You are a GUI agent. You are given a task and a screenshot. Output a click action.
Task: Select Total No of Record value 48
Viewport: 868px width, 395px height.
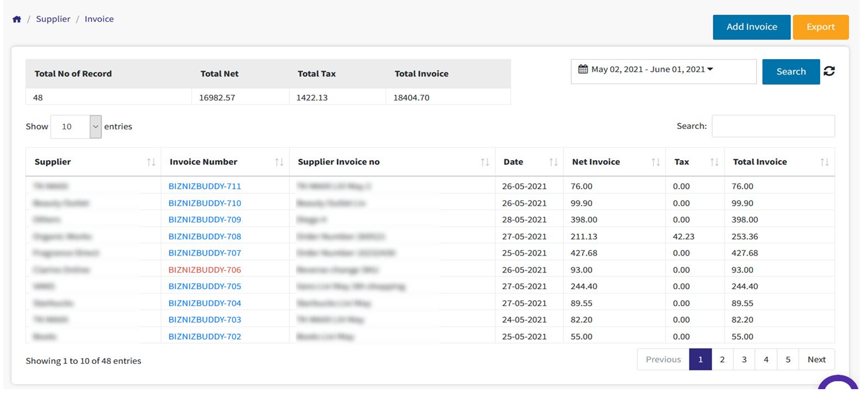coord(38,98)
